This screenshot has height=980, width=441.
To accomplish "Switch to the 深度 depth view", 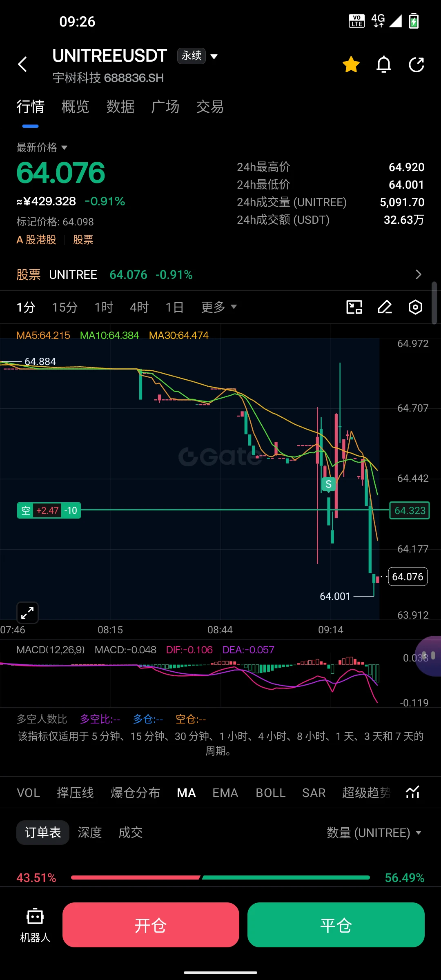I will [x=90, y=833].
